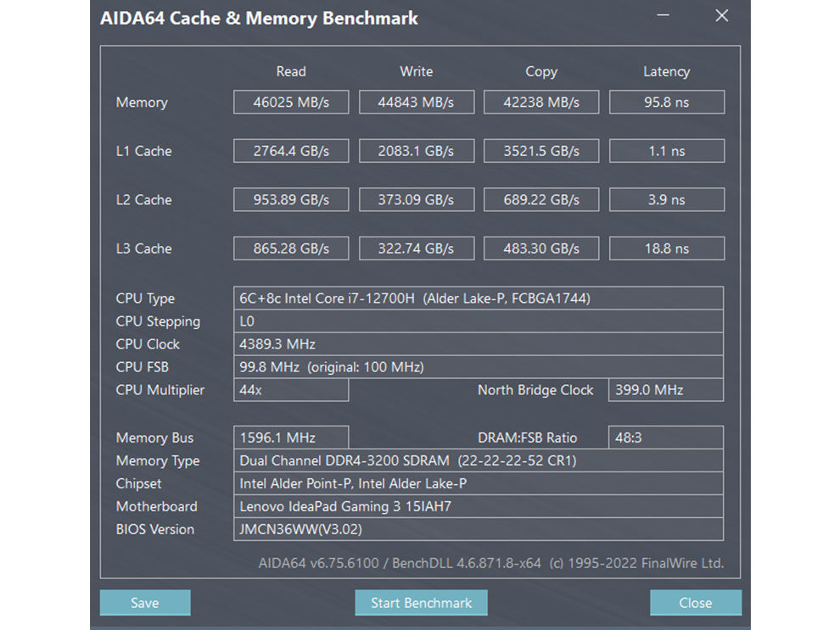Click the Memory Type label

[158, 461]
